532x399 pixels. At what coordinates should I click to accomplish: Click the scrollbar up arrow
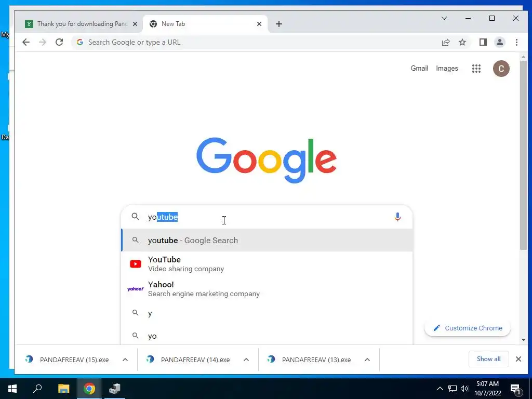point(523,57)
